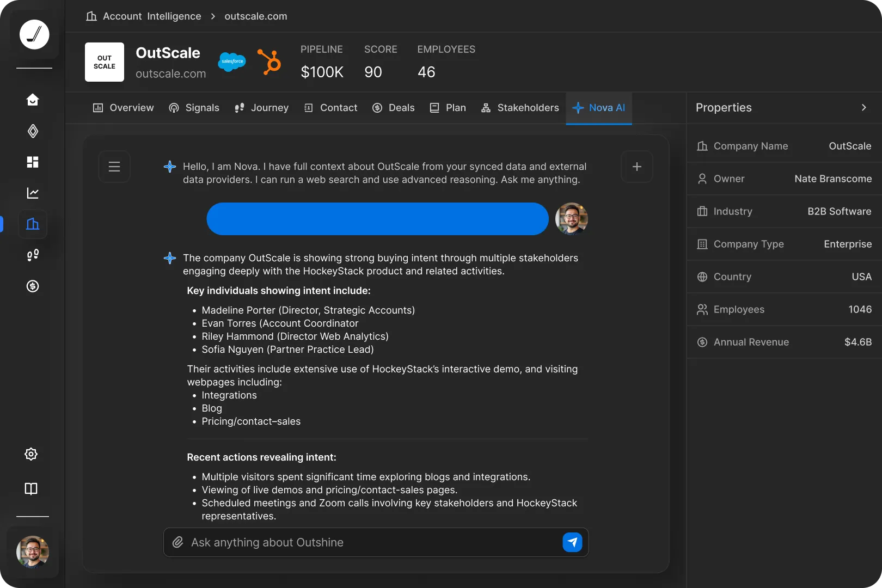Click the HubSpot integration icon
882x588 pixels.
click(269, 62)
